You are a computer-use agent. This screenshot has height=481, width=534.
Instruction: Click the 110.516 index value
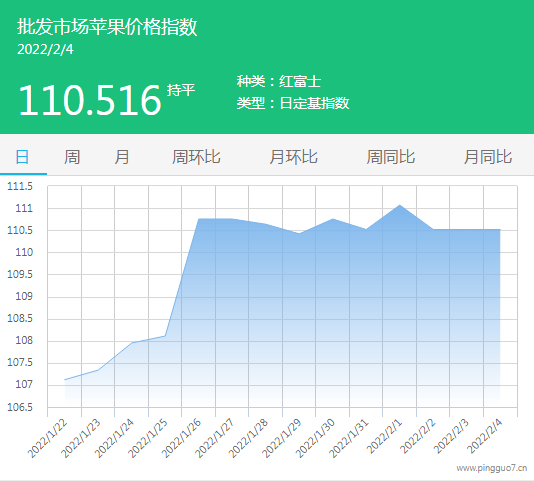[90, 100]
